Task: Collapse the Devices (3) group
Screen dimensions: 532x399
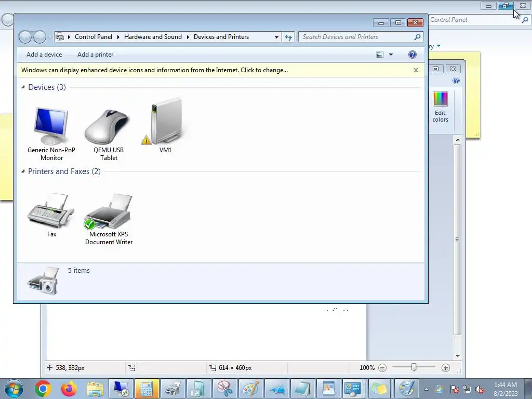Action: [23, 87]
